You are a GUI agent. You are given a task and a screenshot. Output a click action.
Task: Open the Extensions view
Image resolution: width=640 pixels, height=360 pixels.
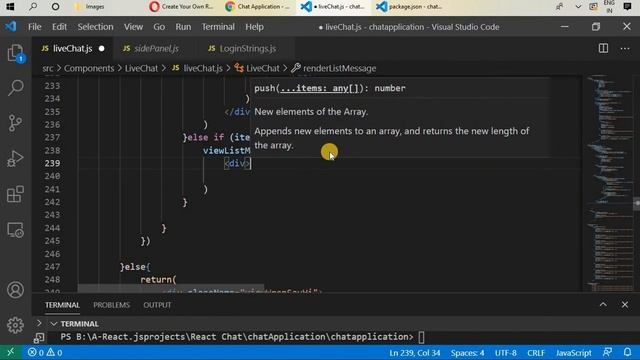tap(16, 194)
